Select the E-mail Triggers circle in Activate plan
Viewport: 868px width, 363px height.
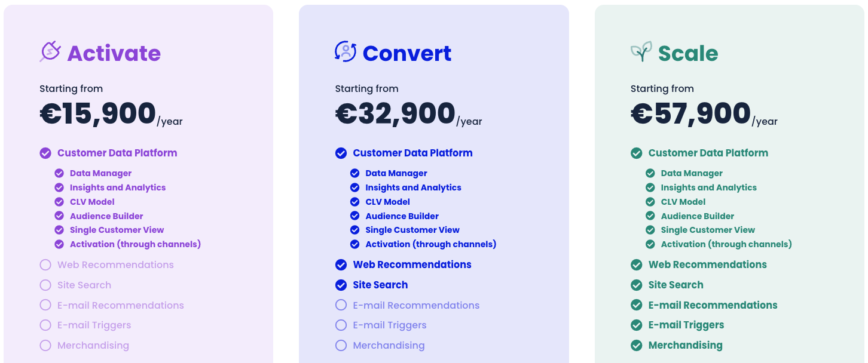point(45,325)
